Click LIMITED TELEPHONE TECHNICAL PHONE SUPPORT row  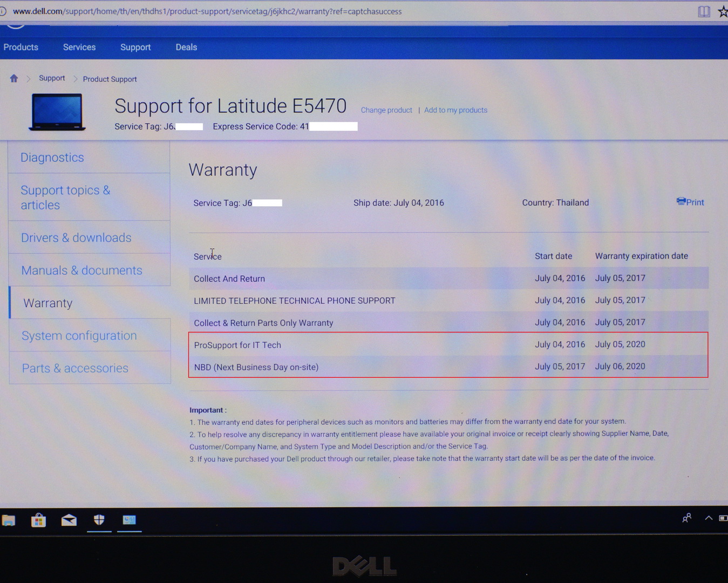pos(448,300)
